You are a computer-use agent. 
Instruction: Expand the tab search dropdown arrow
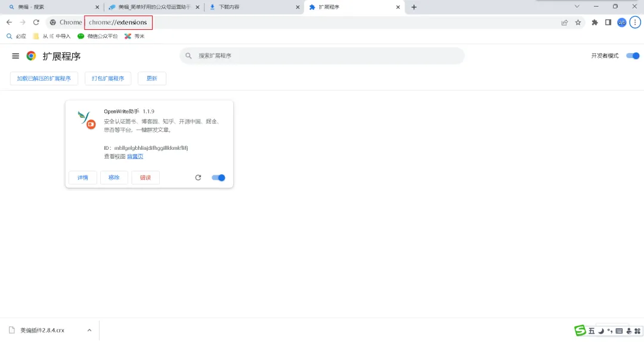[x=577, y=7]
